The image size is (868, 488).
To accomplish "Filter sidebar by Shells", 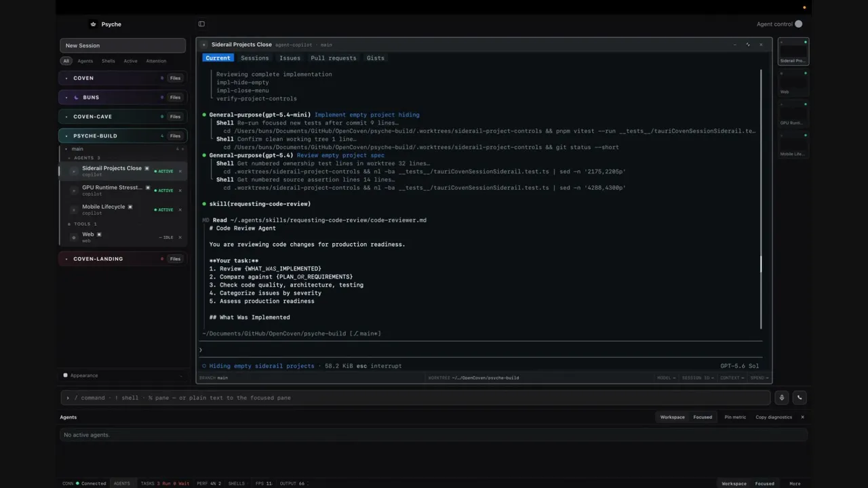I will click(108, 61).
